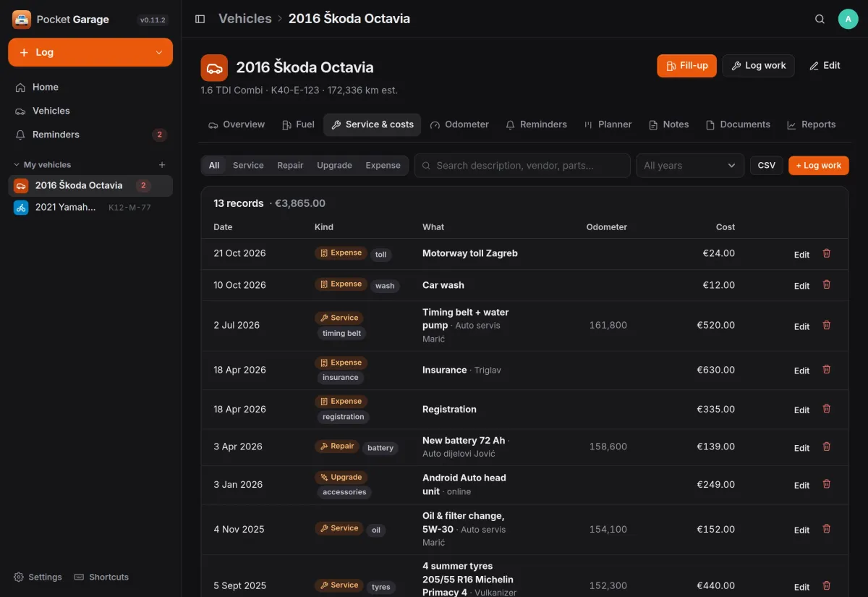This screenshot has height=597, width=868.
Task: Delete the Motorway toll Zagreb record
Action: (827, 253)
